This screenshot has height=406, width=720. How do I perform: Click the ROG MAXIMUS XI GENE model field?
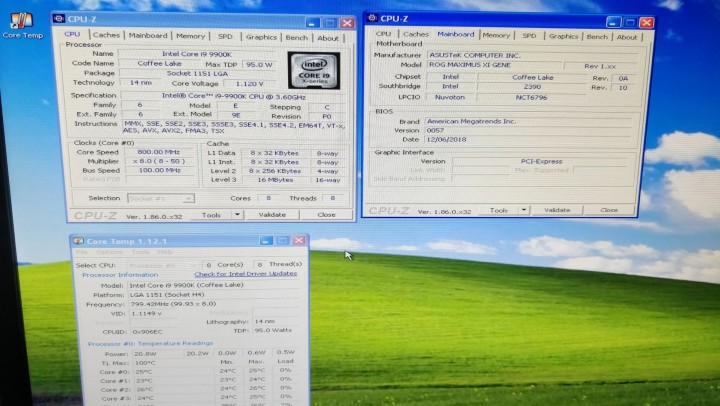click(494, 65)
